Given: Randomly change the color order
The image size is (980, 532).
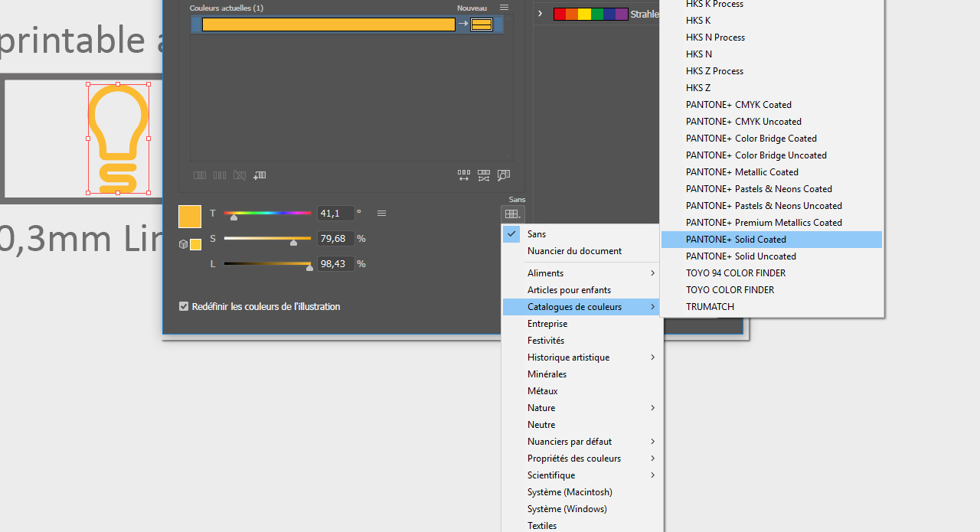Looking at the screenshot, I should [464, 175].
